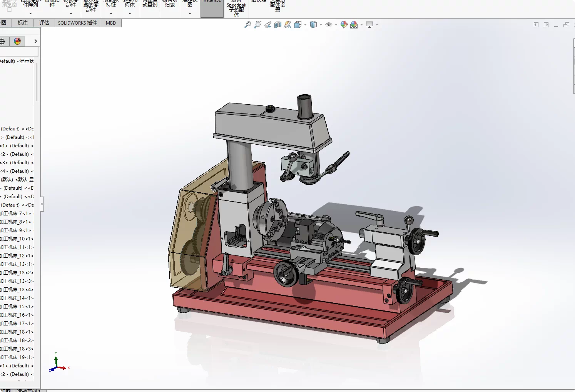Select tree item 加工机床_16<1>
The height and width of the screenshot is (392, 575).
tap(17, 315)
